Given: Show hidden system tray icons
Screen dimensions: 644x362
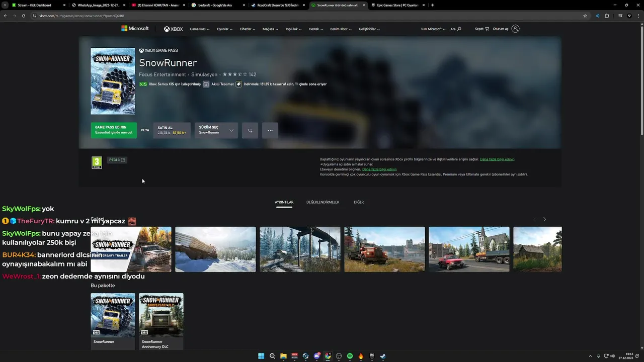Looking at the screenshot, I should [590, 356].
